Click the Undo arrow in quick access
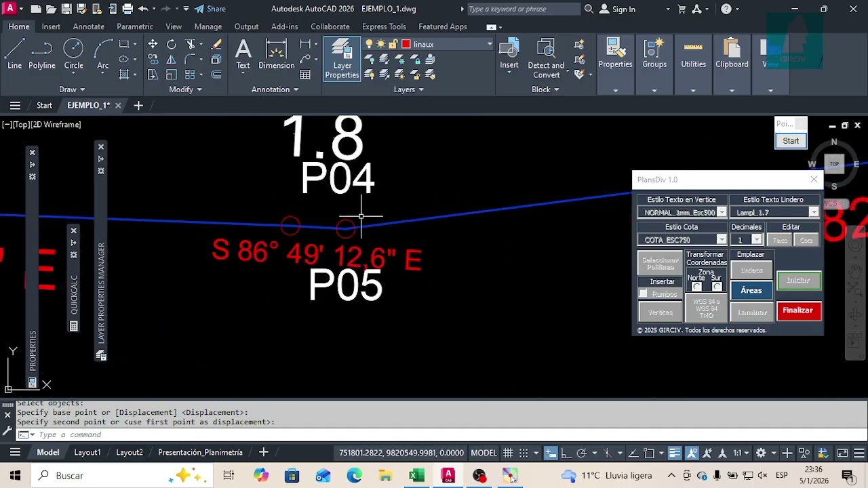This screenshot has height=488, width=868. click(143, 9)
